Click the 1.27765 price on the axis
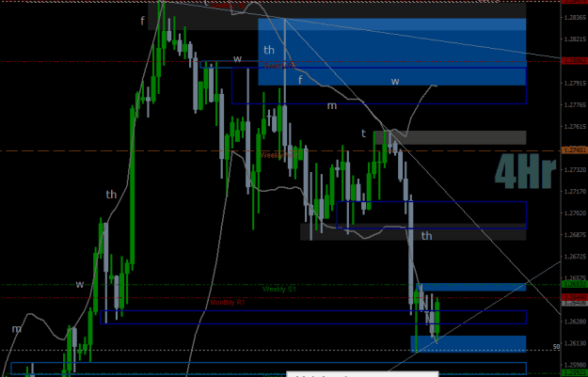This screenshot has height=377, width=588. click(x=575, y=104)
